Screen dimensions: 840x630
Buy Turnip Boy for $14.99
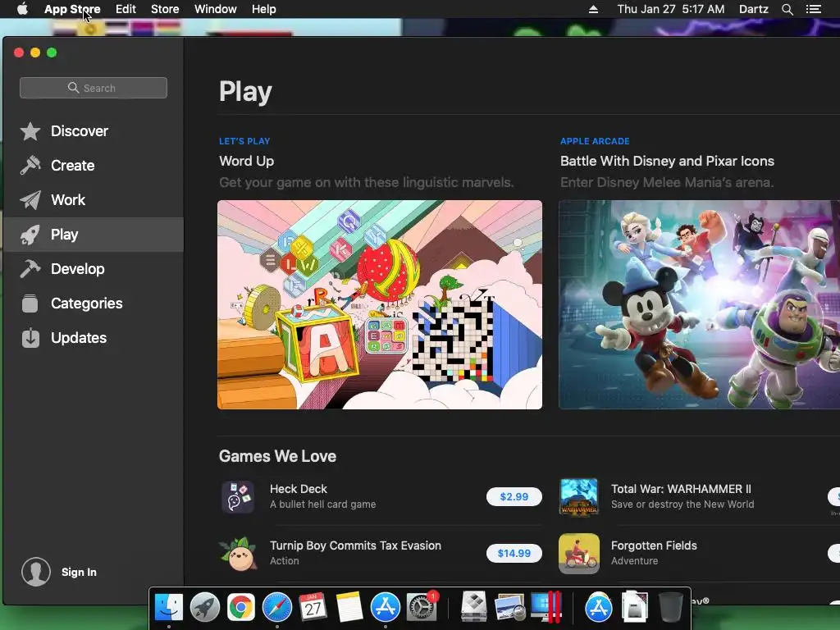coord(514,554)
